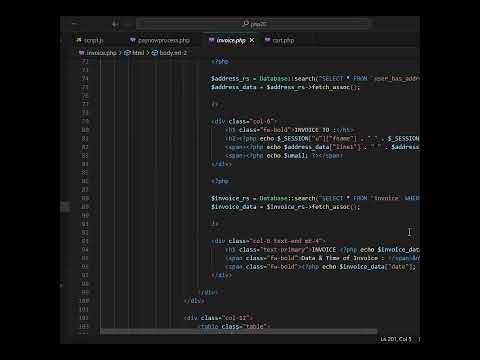Open the command center search box
Screen dimensions: 480x360
[x=254, y=24]
